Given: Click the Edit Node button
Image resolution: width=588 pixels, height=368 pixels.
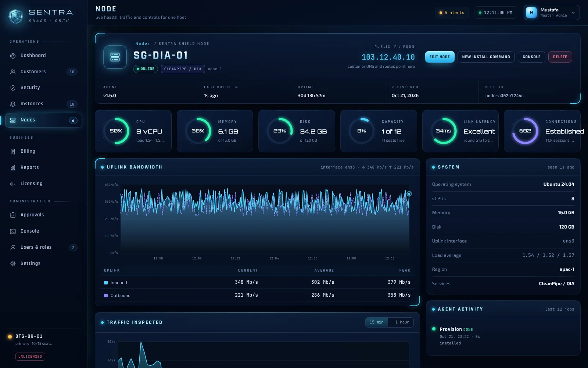Looking at the screenshot, I should point(440,57).
